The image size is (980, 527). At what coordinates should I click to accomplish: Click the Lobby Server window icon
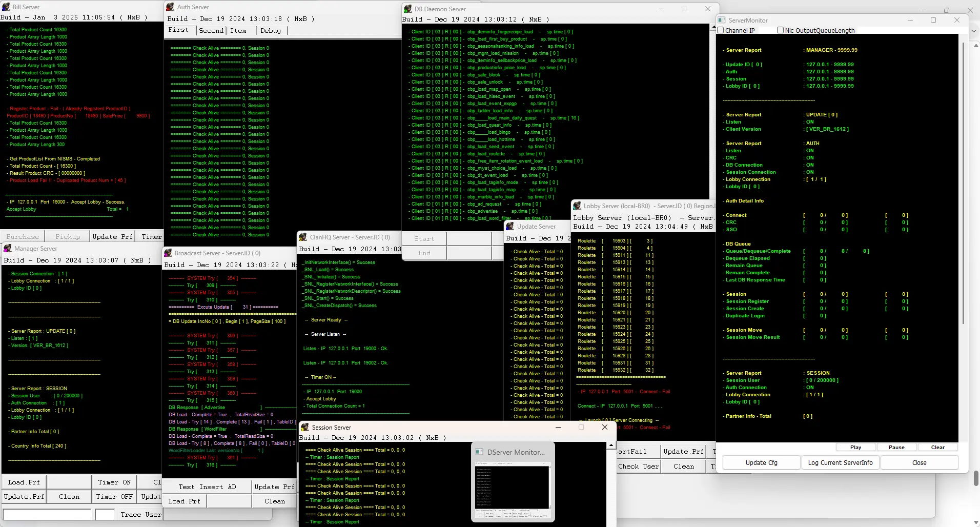coord(577,206)
